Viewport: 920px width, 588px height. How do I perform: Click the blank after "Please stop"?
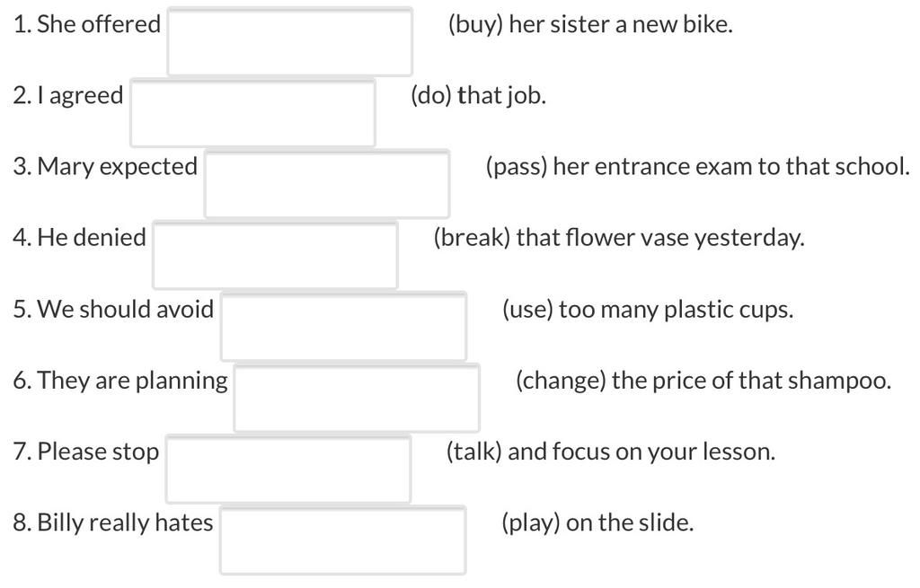coord(288,469)
